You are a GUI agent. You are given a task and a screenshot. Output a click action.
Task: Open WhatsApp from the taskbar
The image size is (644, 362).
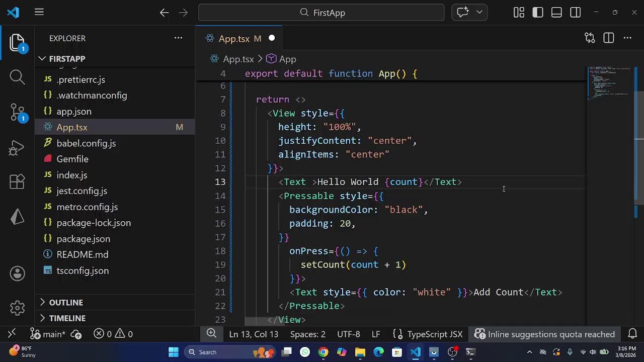click(305, 352)
